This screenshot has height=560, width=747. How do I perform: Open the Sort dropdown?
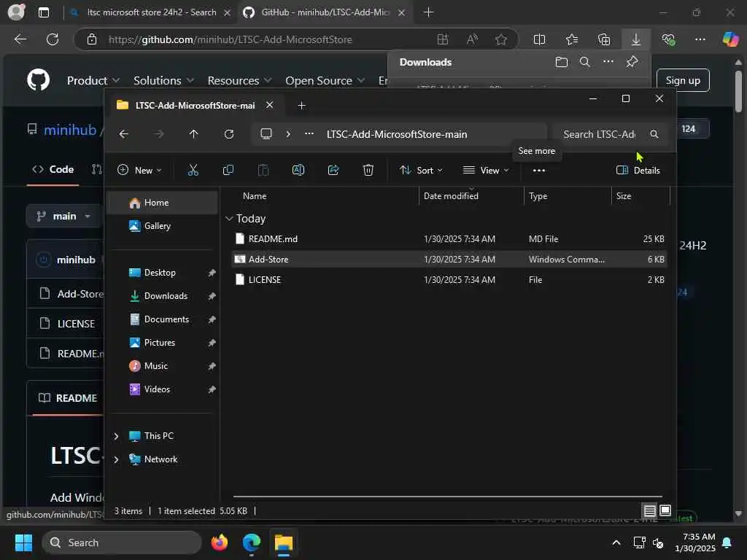tap(421, 170)
